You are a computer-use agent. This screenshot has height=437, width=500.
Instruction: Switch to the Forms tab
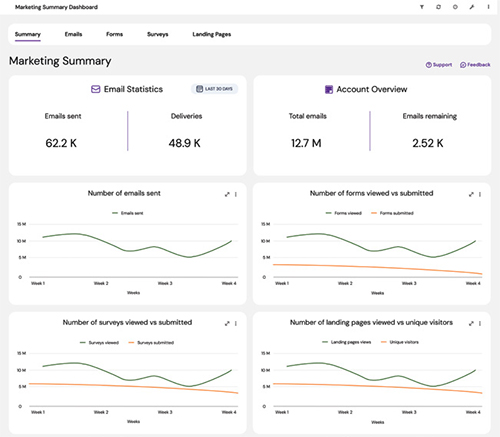click(x=114, y=34)
